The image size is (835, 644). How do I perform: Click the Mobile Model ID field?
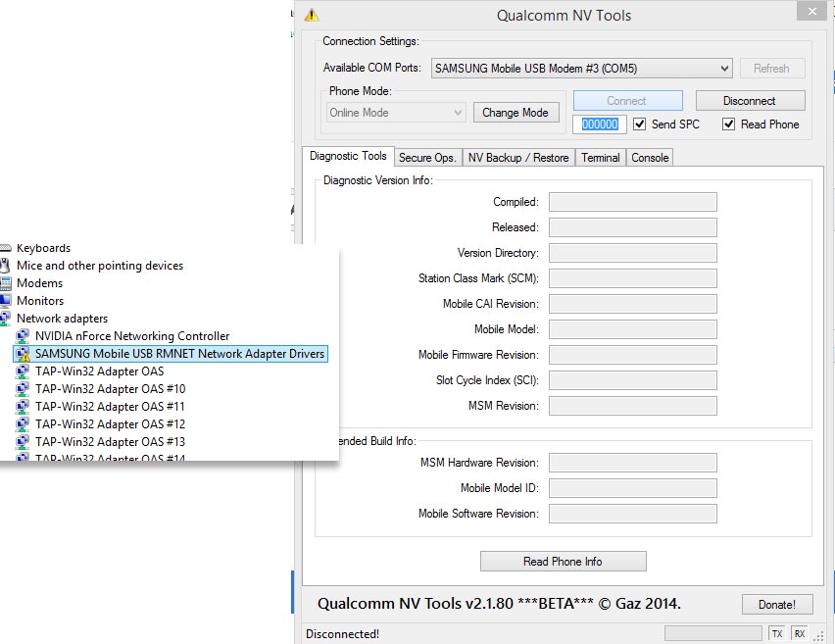pyautogui.click(x=633, y=488)
